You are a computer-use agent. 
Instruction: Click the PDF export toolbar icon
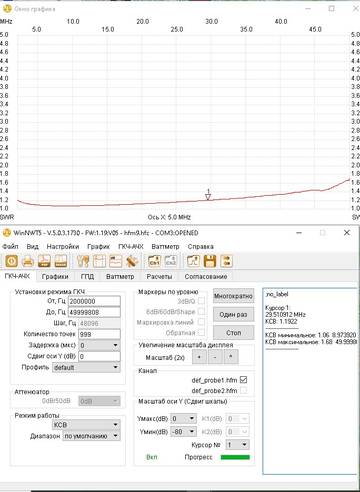(44, 261)
